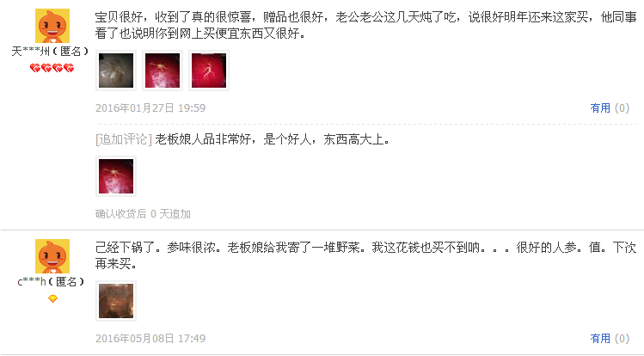This screenshot has height=356, width=644.
Task: Click the review text starting with 宝贝很好
Action: click(366, 25)
